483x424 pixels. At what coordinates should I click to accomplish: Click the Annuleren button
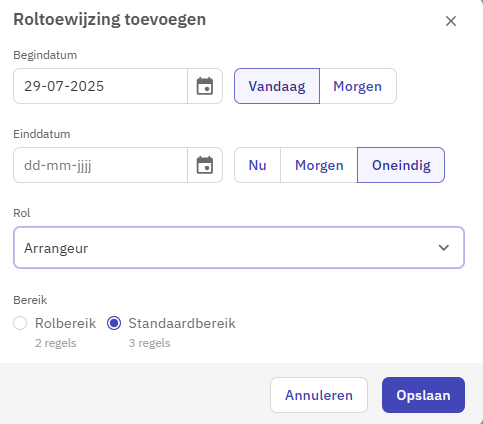pyautogui.click(x=319, y=395)
